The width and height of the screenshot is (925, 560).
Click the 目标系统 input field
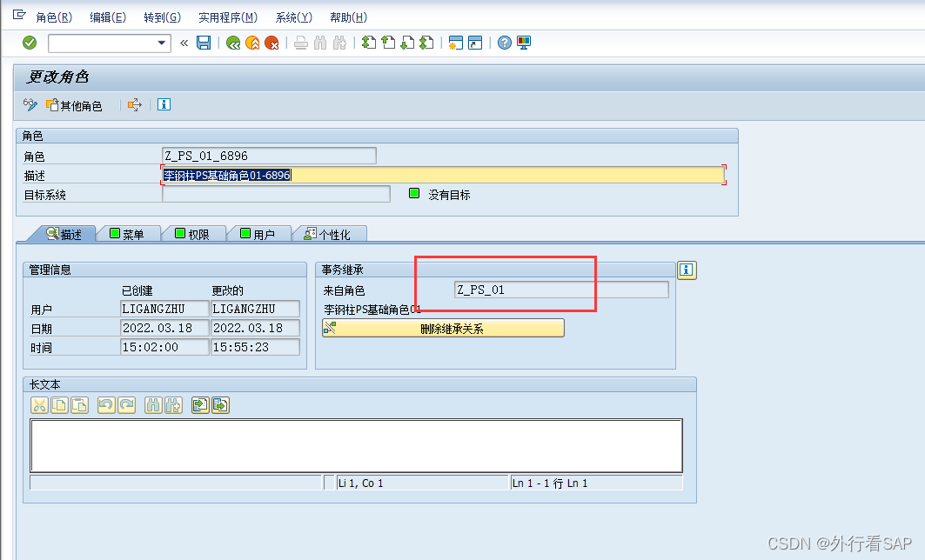pyautogui.click(x=276, y=195)
